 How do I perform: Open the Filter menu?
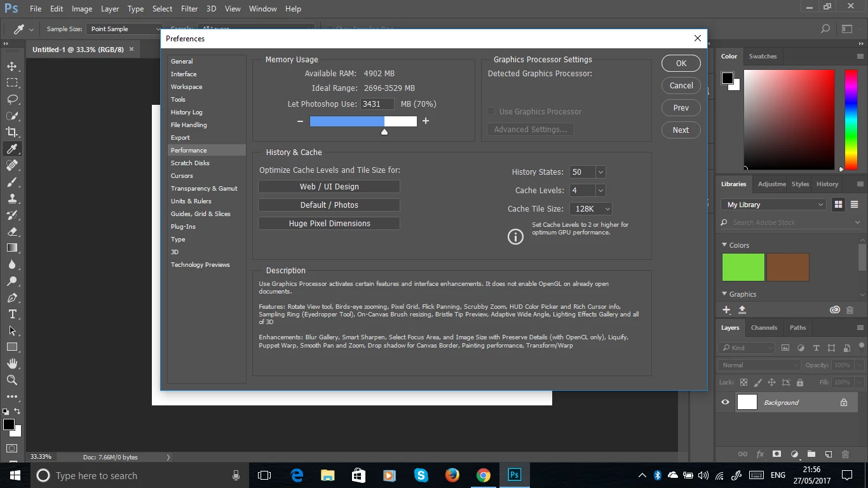[x=189, y=9]
